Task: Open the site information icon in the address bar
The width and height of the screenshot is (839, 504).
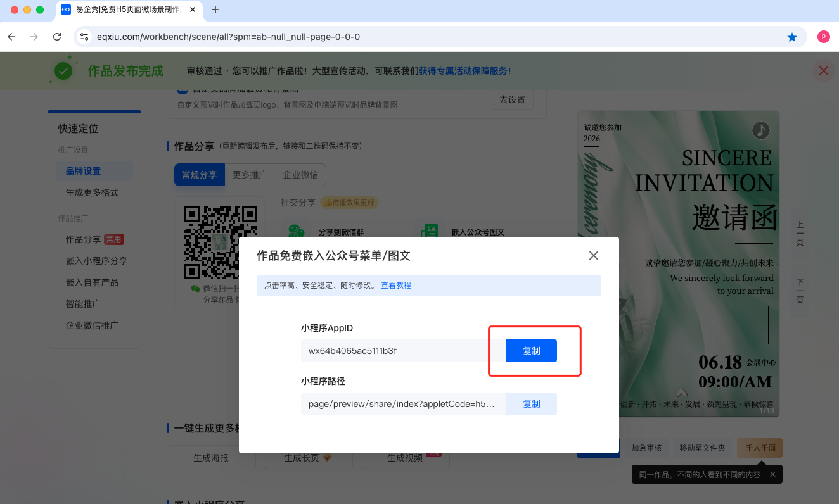Action: [x=84, y=37]
